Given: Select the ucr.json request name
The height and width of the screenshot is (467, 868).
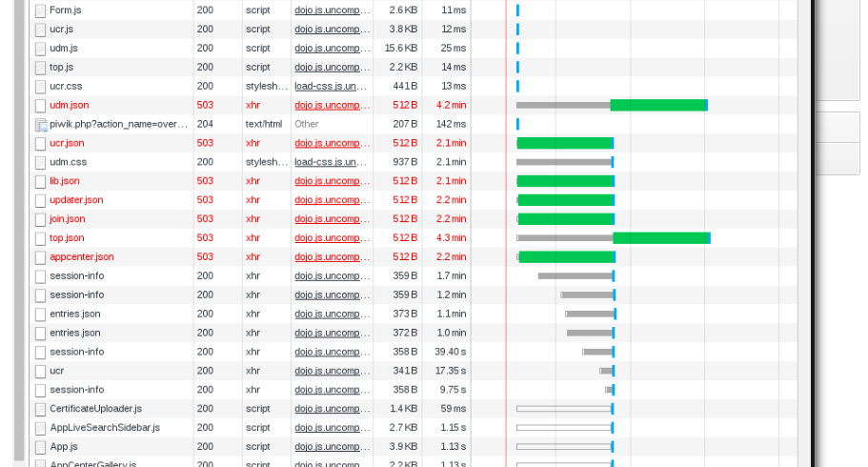Looking at the screenshot, I should click(67, 143).
